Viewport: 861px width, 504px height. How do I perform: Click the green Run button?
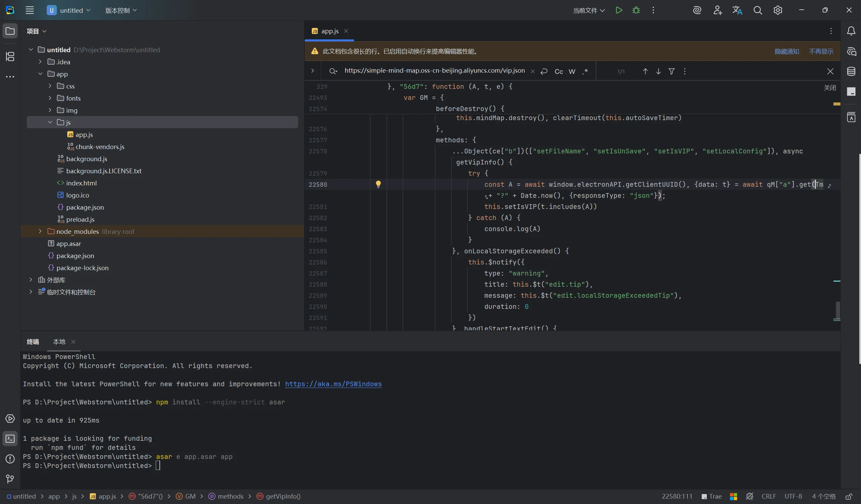point(619,10)
